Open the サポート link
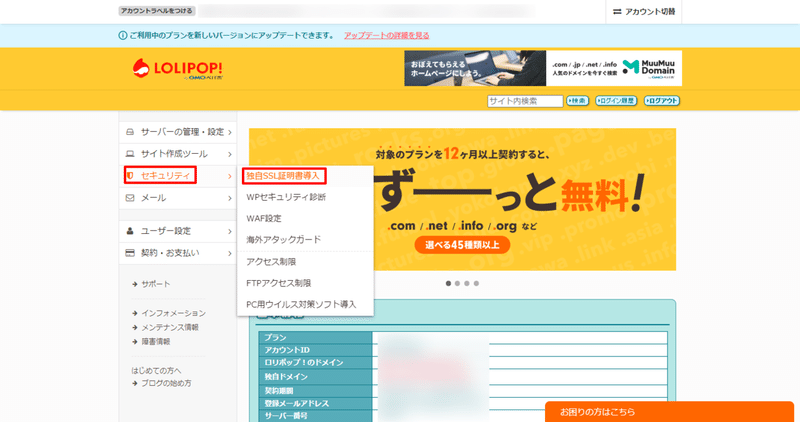This screenshot has width=800, height=422. [156, 284]
